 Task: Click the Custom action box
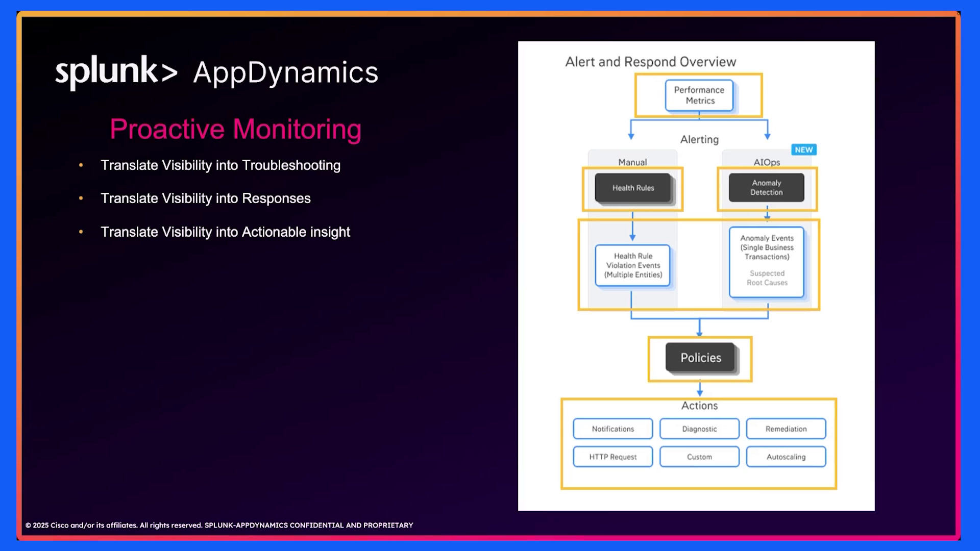(x=699, y=457)
